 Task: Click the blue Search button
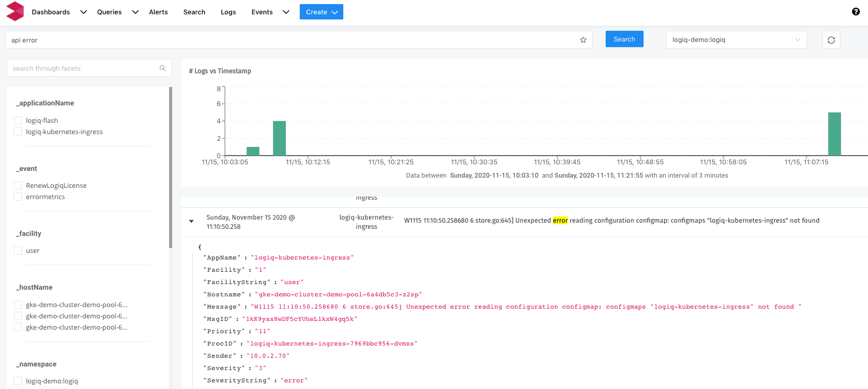pyautogui.click(x=625, y=39)
